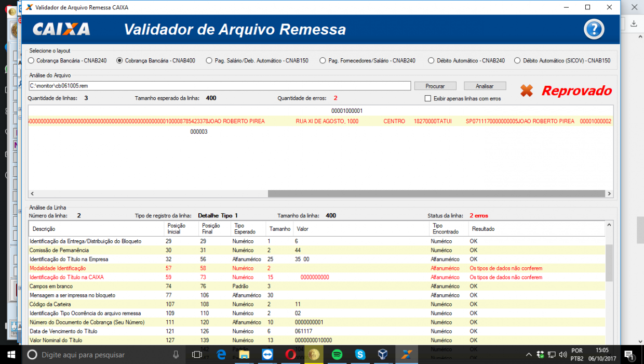Click the volume tray icon
This screenshot has height=364, width=644.
click(x=562, y=355)
